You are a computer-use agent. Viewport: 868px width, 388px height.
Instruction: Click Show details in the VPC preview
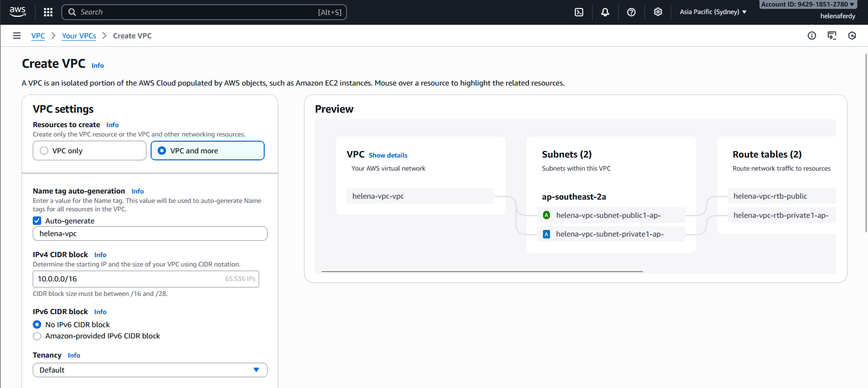click(x=388, y=155)
